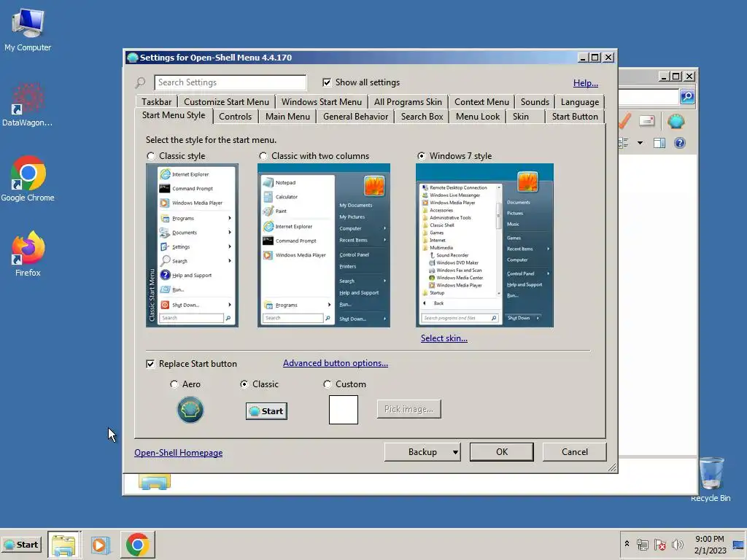
Task: Open the Open-Shell Homepage link
Action: [178, 453]
